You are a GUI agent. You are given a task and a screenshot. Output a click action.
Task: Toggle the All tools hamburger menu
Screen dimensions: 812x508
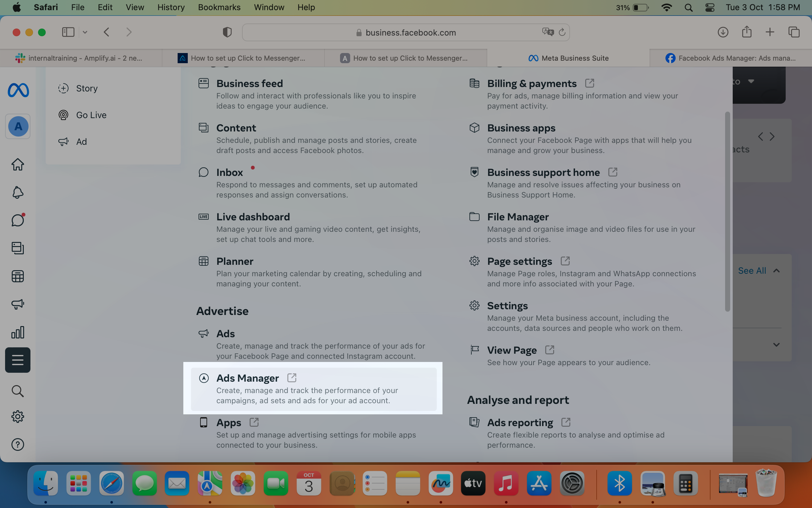[x=18, y=360]
